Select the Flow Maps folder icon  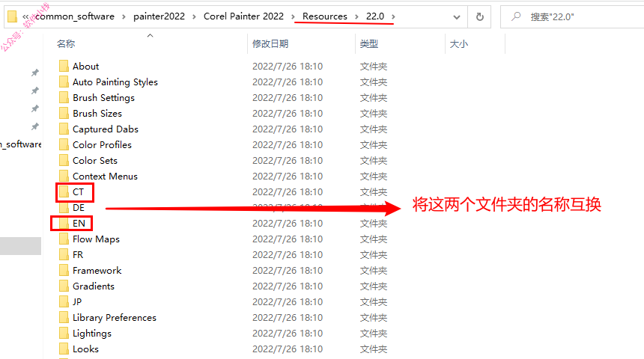(x=64, y=239)
